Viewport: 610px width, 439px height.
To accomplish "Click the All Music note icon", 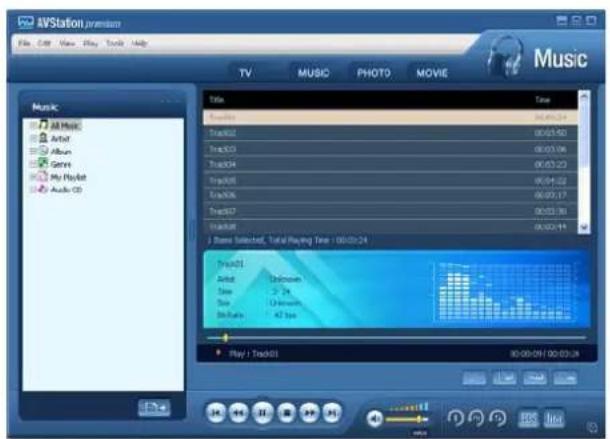I will coord(44,125).
